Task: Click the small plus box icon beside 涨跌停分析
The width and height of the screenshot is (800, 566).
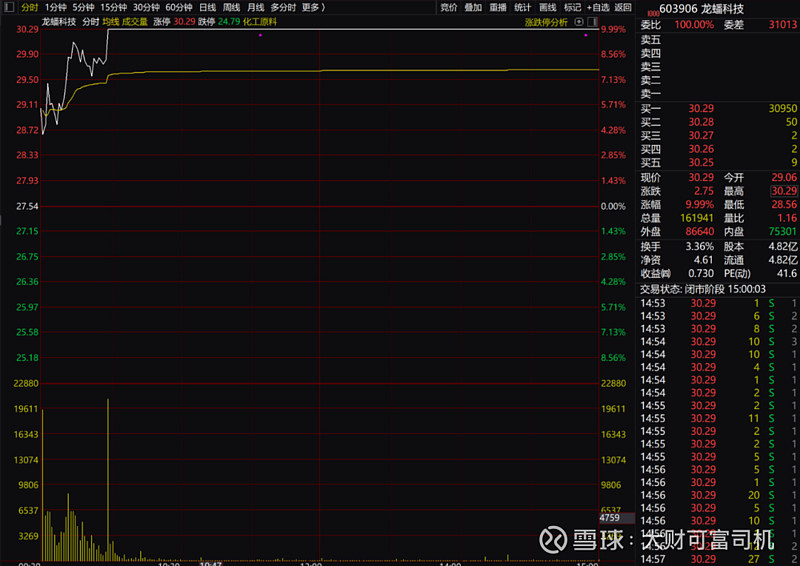Action: tap(579, 21)
